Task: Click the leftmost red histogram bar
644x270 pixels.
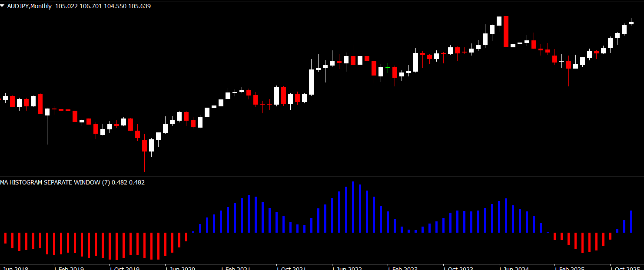Action: coord(5,238)
